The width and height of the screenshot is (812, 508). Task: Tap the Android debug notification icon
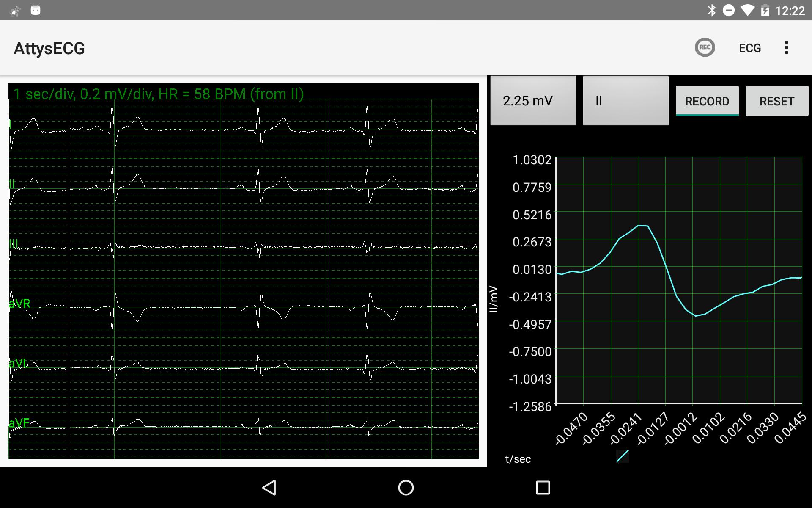click(x=36, y=10)
